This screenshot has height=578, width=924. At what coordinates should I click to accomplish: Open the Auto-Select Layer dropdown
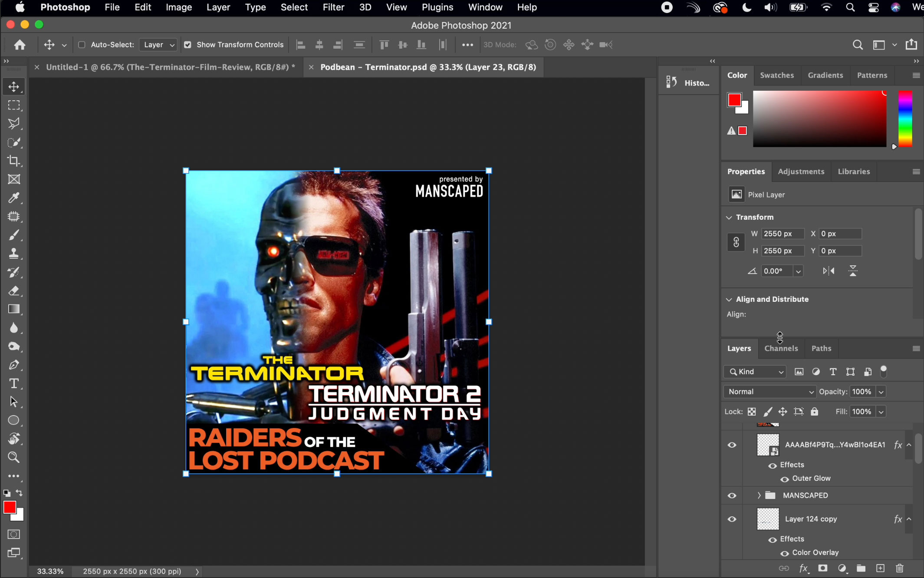click(x=158, y=45)
